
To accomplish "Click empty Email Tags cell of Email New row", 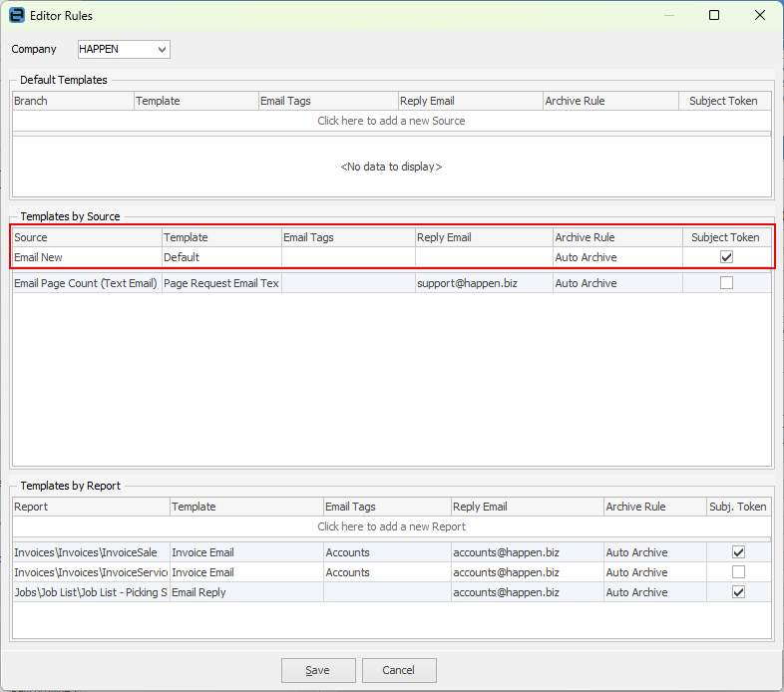I will point(348,257).
